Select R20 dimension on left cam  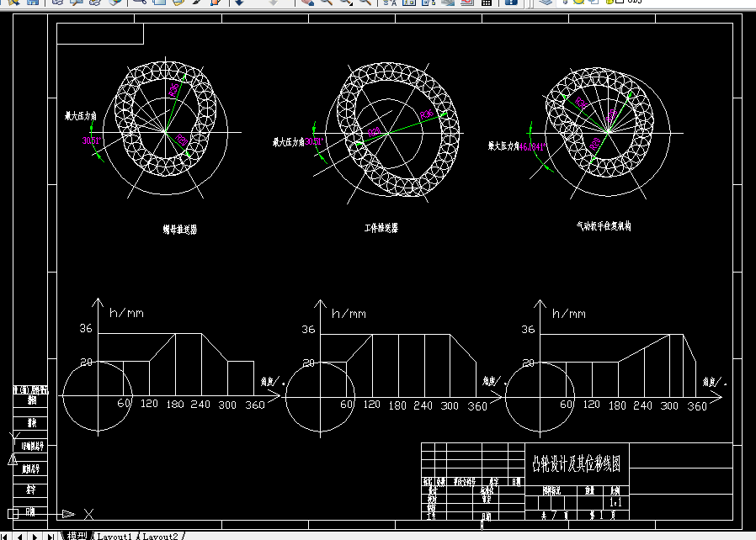click(181, 140)
